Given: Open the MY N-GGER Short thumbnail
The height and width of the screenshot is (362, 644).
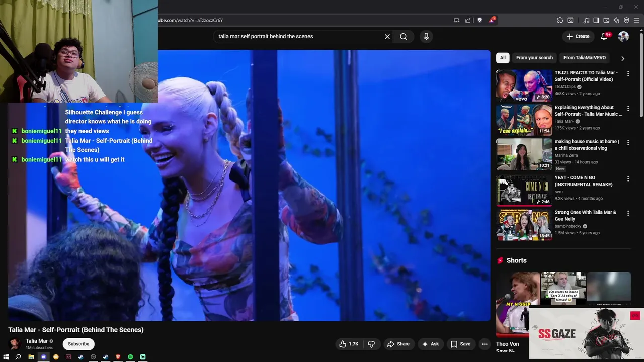Looking at the screenshot, I should (x=518, y=304).
